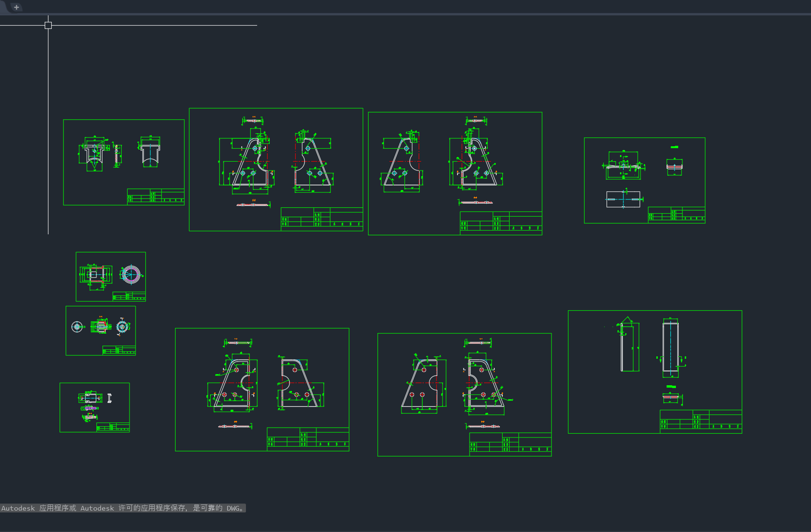Screen dimensions: 811x532
Task: Click the Autodesk DWG trusted message in command line
Action: [x=123, y=508]
